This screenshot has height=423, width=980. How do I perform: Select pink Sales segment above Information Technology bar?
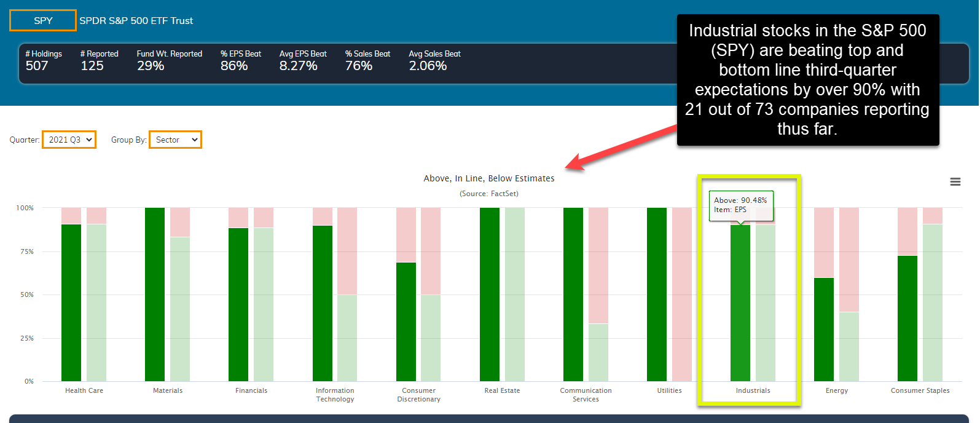click(347, 251)
